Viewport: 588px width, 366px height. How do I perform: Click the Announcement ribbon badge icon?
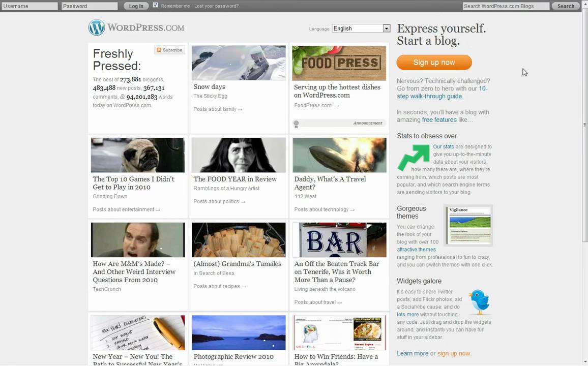tap(296, 124)
